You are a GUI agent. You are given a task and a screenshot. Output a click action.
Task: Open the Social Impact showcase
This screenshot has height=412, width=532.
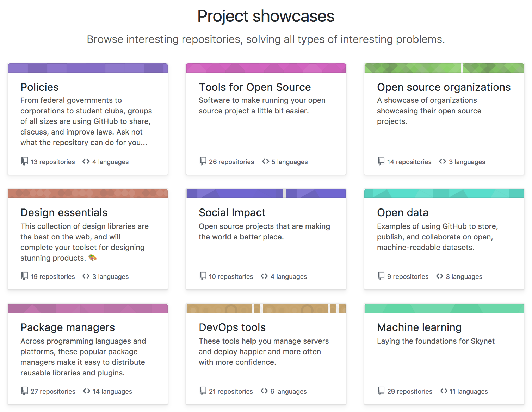232,212
